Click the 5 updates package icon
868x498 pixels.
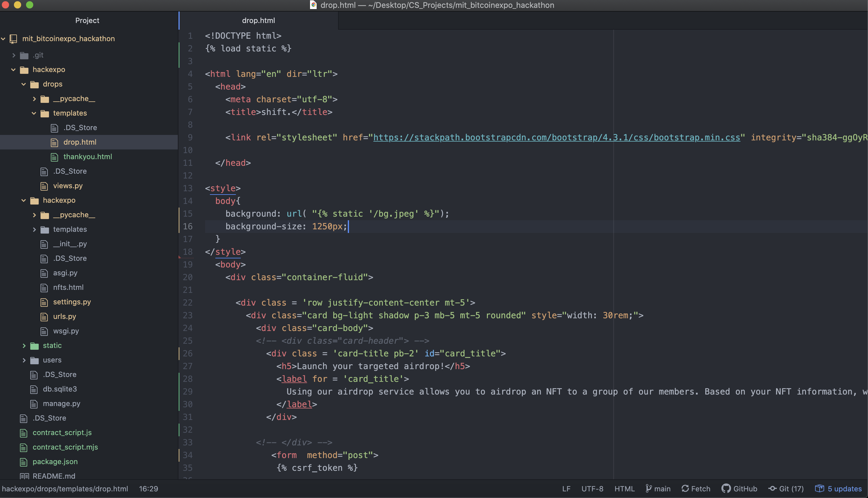819,488
